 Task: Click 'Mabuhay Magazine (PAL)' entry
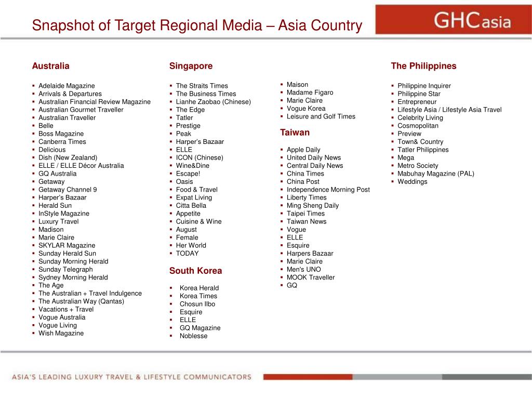(x=436, y=174)
